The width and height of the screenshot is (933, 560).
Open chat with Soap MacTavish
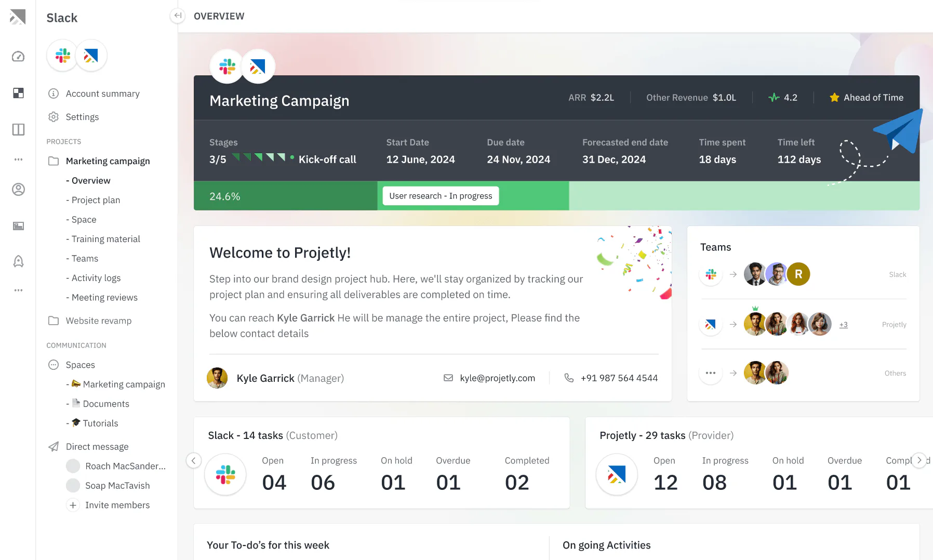tap(117, 486)
